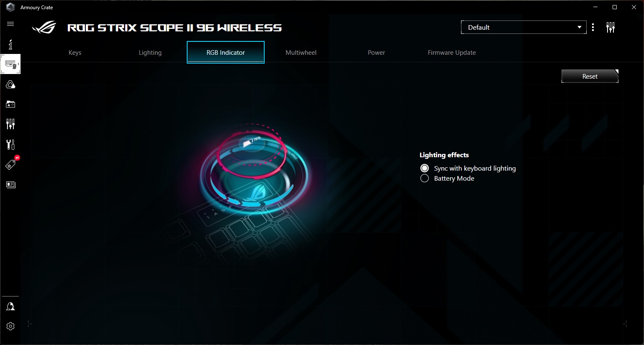Open the equalizer settings icon at top right
The width and height of the screenshot is (644, 345).
tap(611, 28)
